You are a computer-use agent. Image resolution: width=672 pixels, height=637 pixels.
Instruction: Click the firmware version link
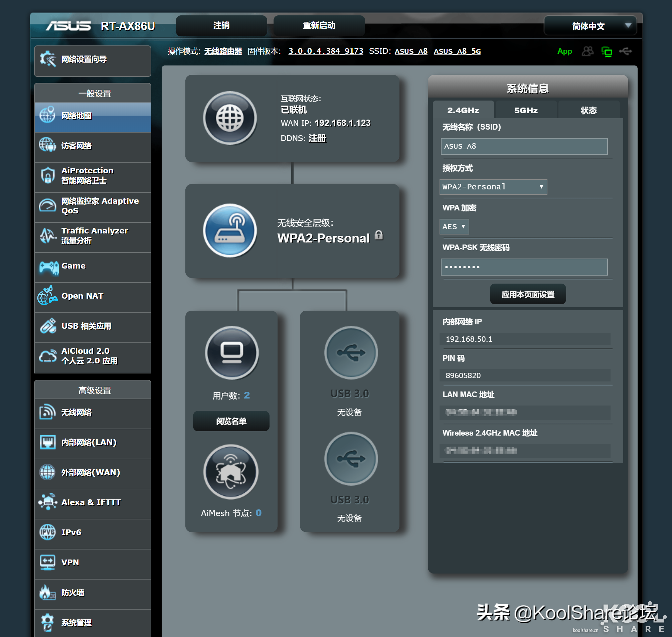click(x=325, y=51)
